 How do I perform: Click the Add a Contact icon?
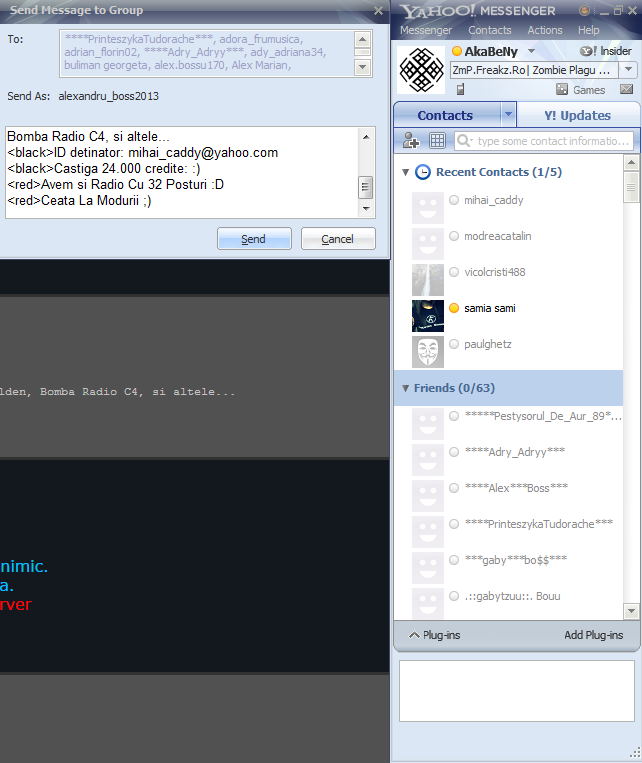(411, 141)
